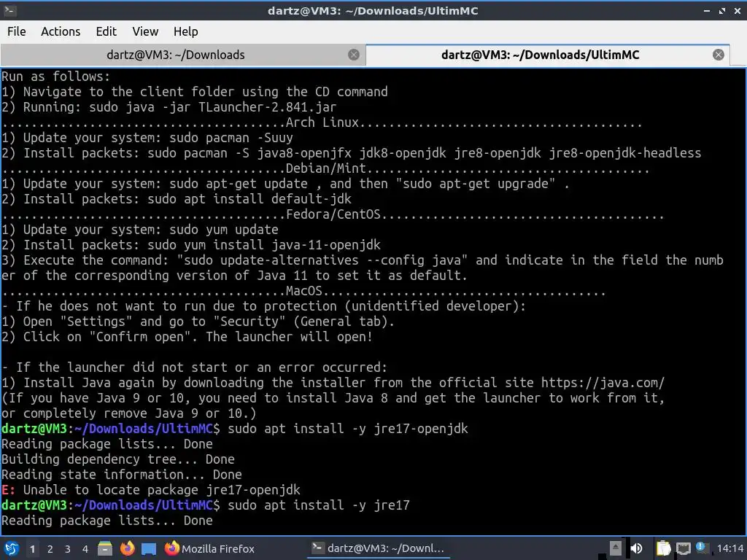Close the terminal window

click(737, 10)
